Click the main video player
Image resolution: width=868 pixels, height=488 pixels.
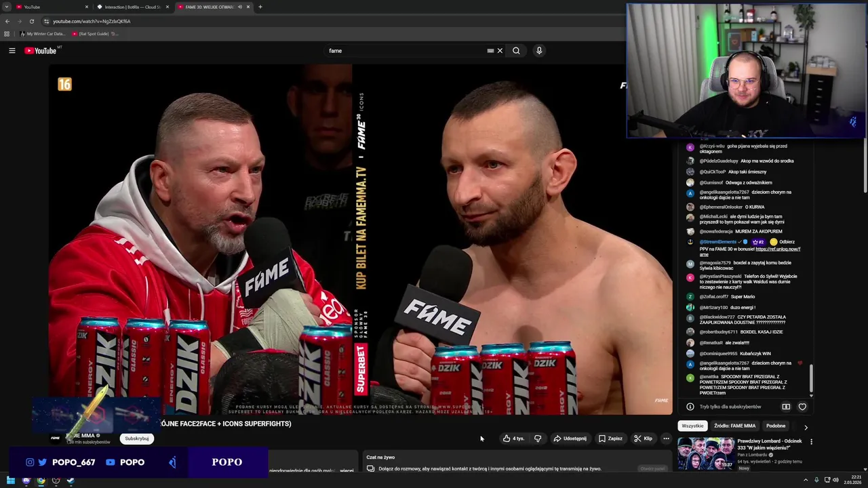click(360, 239)
